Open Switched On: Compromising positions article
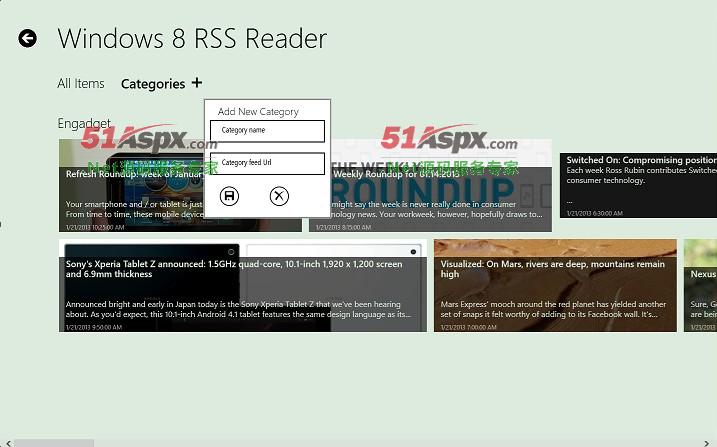This screenshot has width=717, height=447. point(638,185)
